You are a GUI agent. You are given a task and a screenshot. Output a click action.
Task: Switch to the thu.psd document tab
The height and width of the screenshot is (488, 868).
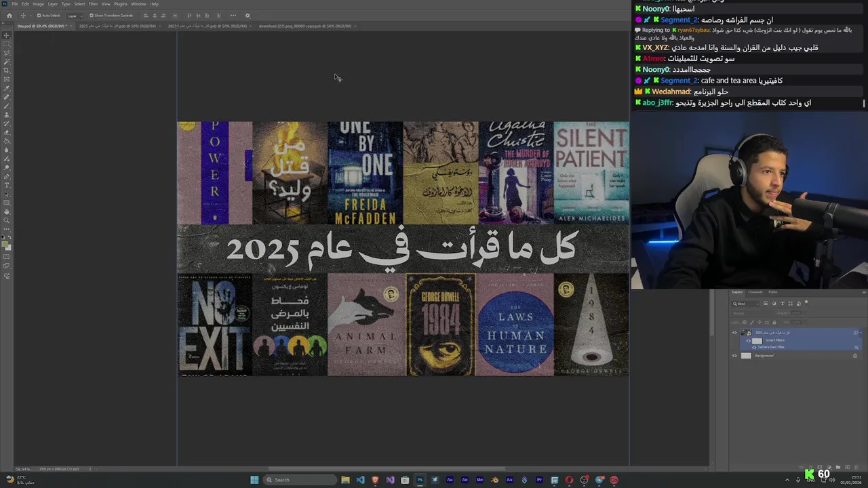click(x=42, y=26)
